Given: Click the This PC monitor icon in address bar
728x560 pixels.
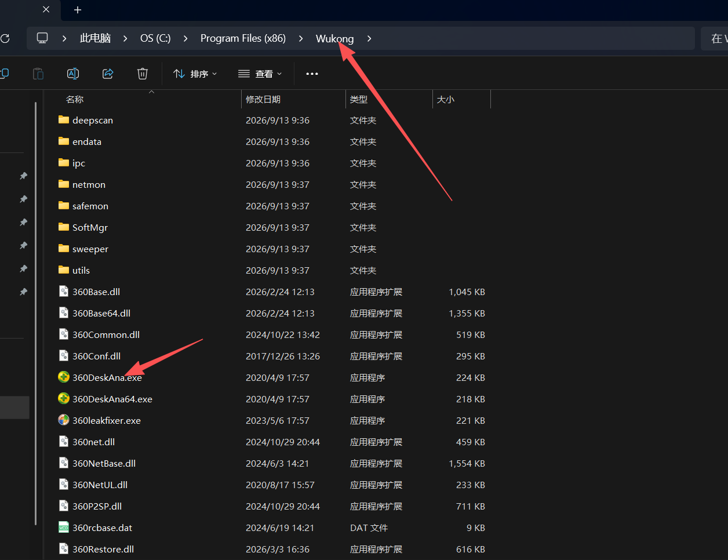Looking at the screenshot, I should tap(42, 38).
